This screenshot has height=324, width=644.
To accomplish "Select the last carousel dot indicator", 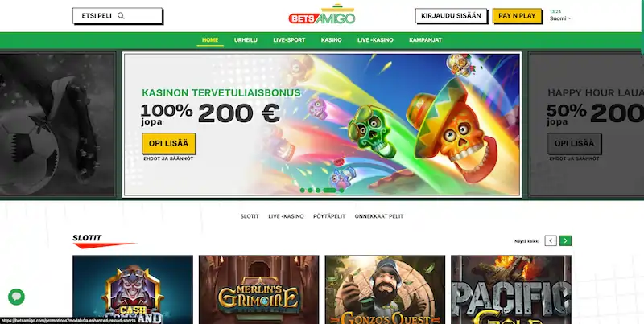I will 341,191.
